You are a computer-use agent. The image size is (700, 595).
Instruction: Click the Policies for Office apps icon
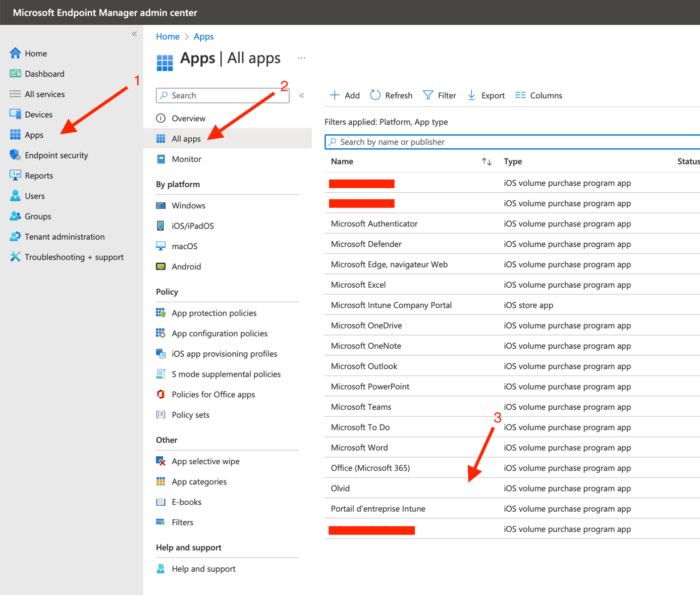click(161, 394)
